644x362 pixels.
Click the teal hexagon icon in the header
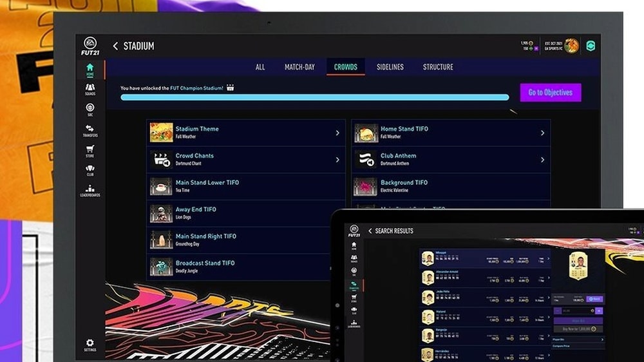[591, 46]
